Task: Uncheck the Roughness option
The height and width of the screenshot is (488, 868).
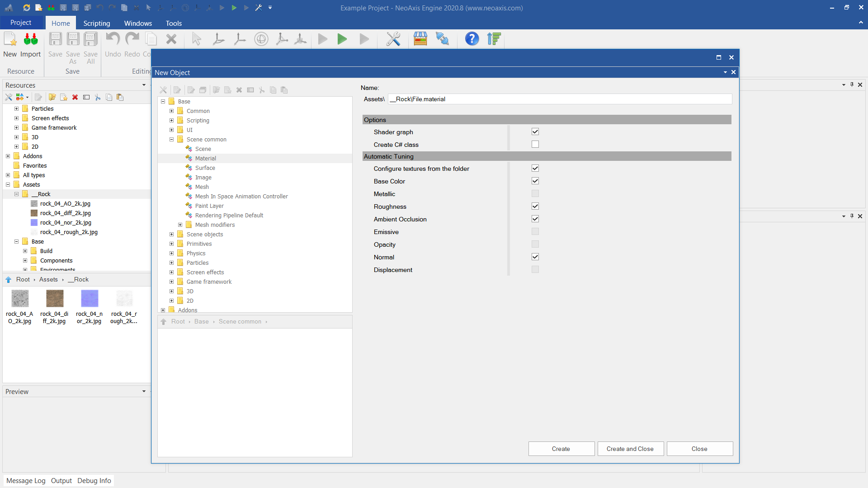Action: (535, 206)
